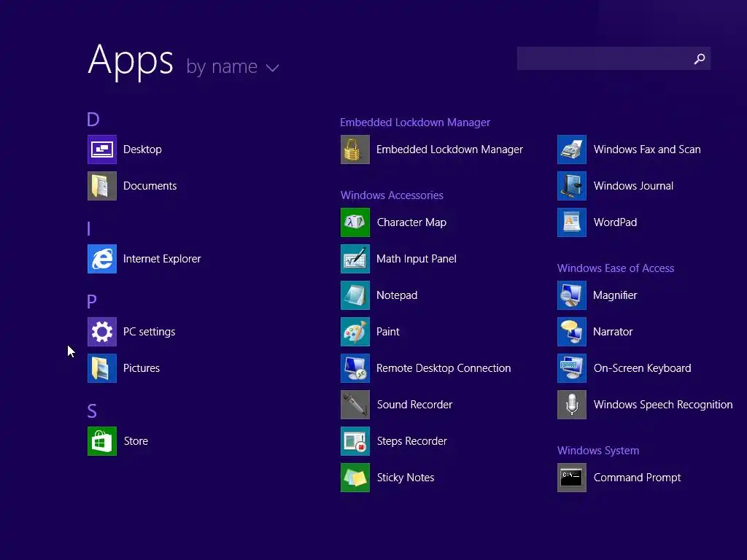Select the letter P group header
Image resolution: width=747 pixels, height=560 pixels.
[91, 301]
